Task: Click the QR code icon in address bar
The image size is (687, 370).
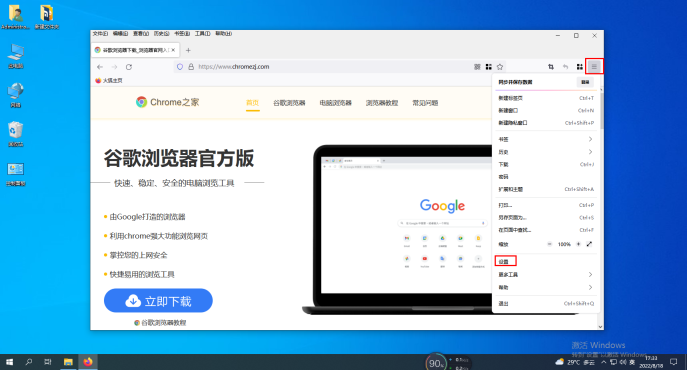Action: [477, 67]
